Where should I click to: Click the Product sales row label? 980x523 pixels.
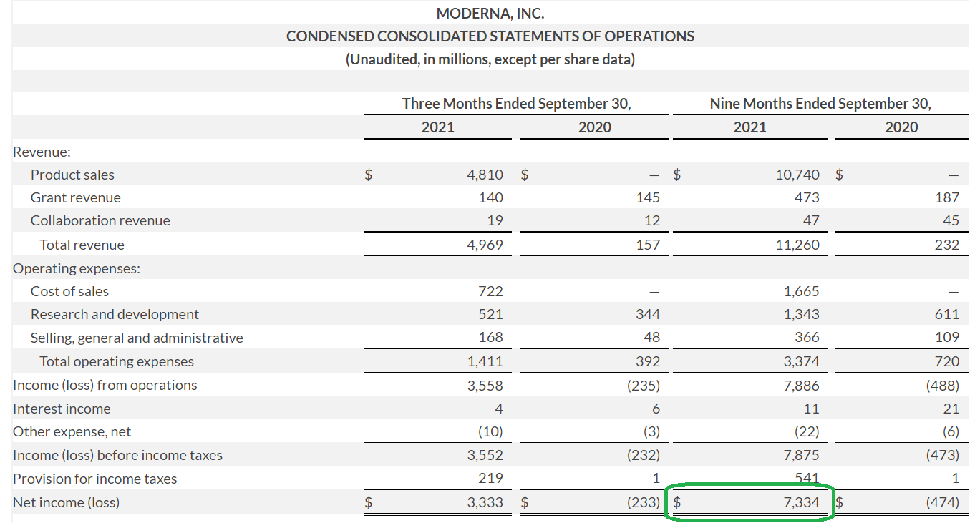[x=72, y=175]
